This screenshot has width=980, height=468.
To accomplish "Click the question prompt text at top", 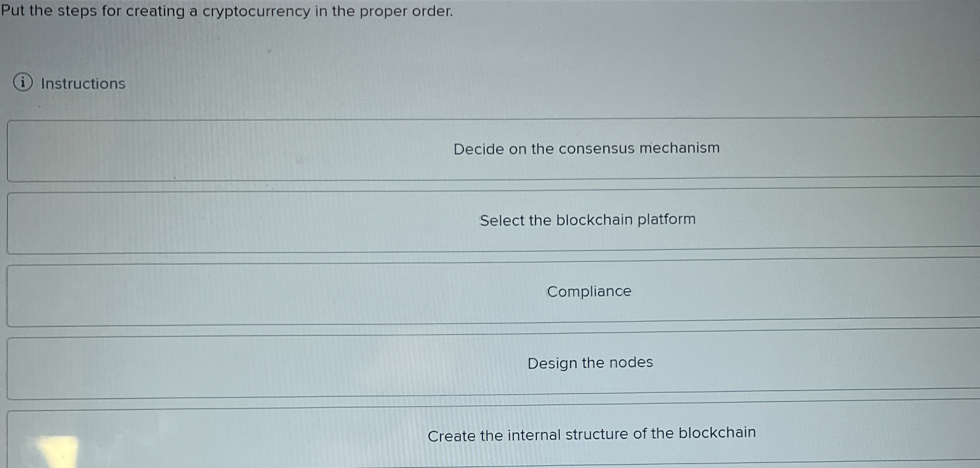I will coord(226,11).
